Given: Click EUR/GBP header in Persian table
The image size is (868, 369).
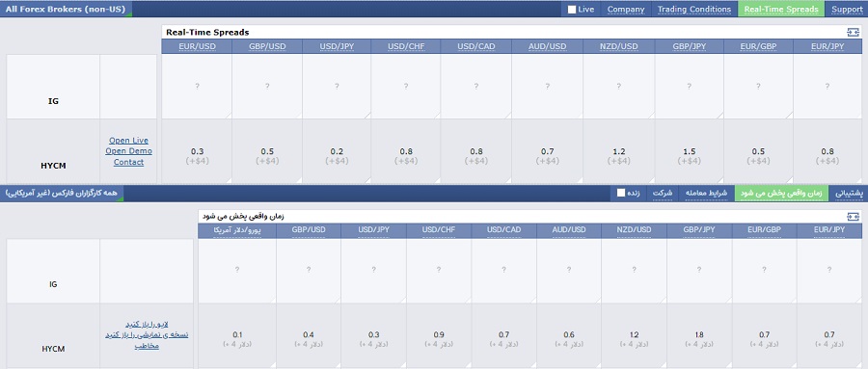Looking at the screenshot, I should (764, 230).
